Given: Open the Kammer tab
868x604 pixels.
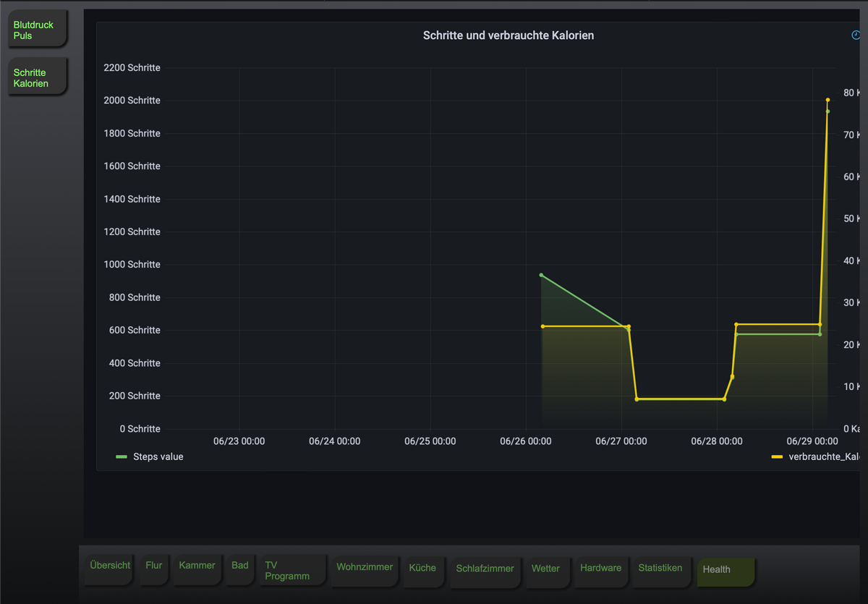Looking at the screenshot, I should [197, 569].
